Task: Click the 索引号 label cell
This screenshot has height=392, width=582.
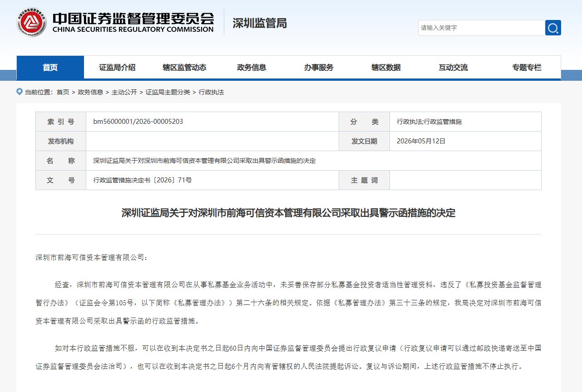Action: coord(61,122)
